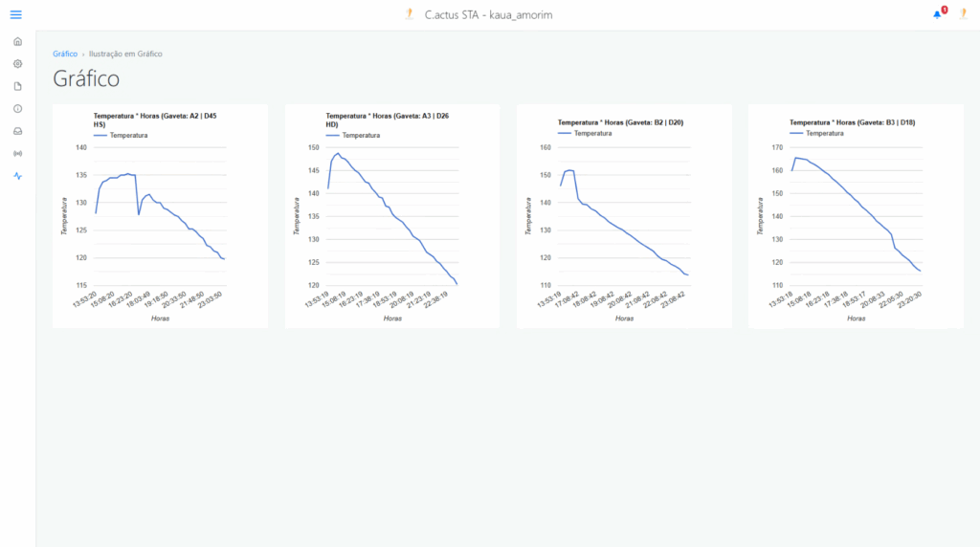Select the active graph pulse sidebar icon
Screen dimensions: 980x547
(x=17, y=176)
